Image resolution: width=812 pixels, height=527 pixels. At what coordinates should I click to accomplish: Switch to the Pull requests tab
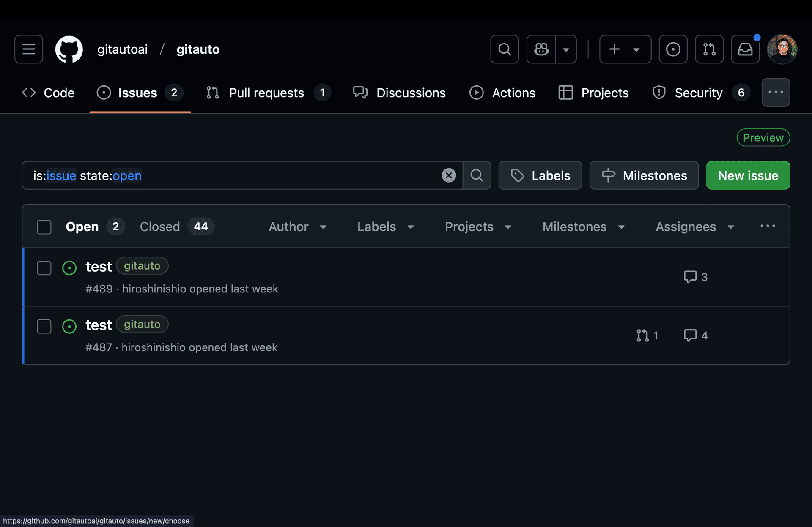(x=266, y=93)
